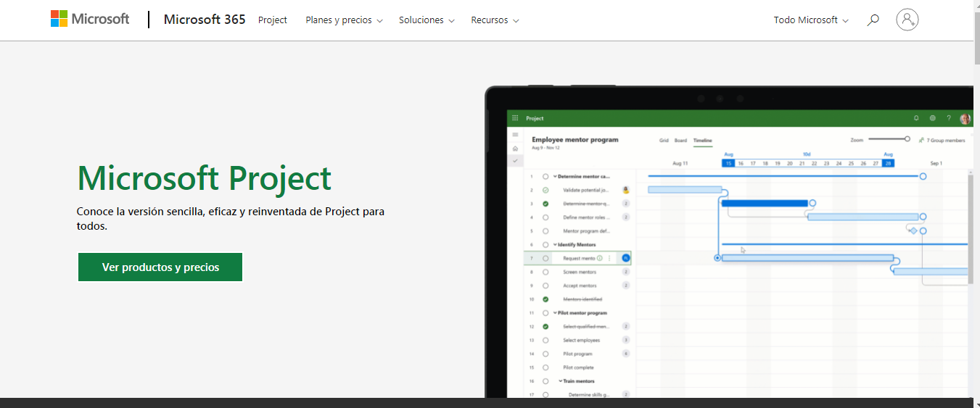Viewport: 980px width, 408px height.
Task: Click date 28 in the timeline header
Action: pyautogui.click(x=888, y=163)
